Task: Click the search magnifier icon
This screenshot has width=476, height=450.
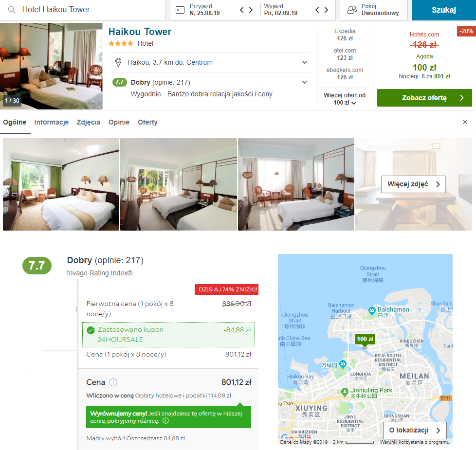Action: point(12,10)
